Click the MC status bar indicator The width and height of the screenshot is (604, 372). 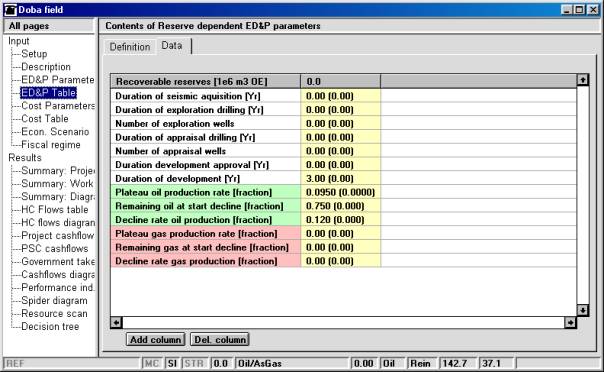coord(152,364)
